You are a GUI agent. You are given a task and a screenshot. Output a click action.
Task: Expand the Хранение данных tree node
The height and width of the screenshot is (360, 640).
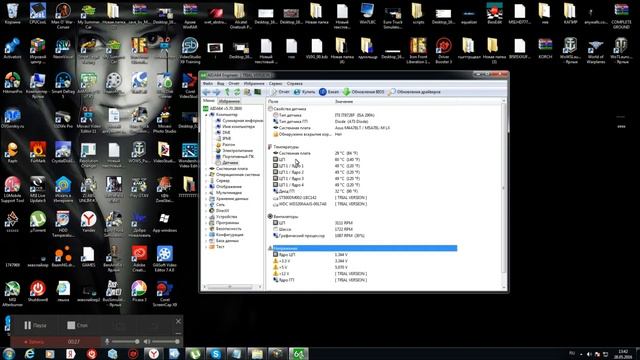[x=206, y=199]
